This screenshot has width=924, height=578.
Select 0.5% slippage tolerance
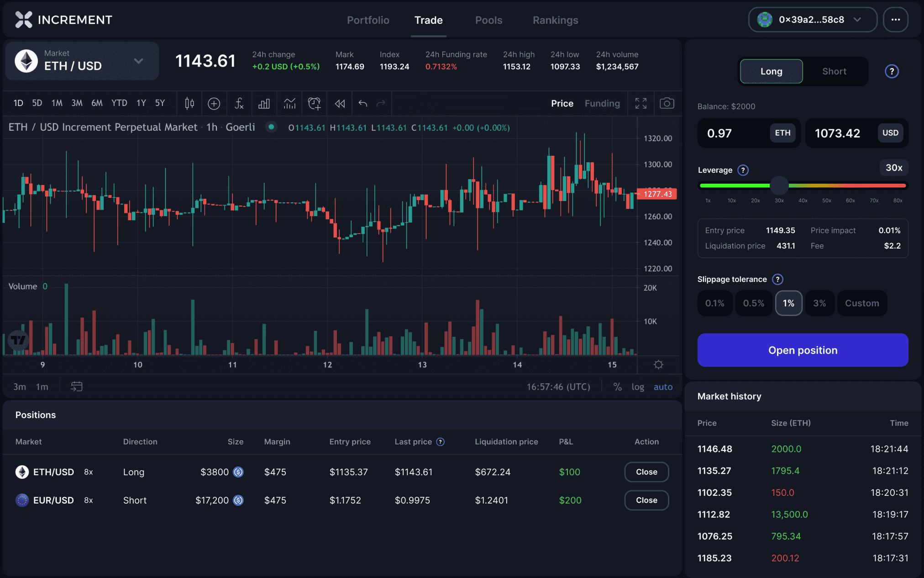pyautogui.click(x=754, y=303)
